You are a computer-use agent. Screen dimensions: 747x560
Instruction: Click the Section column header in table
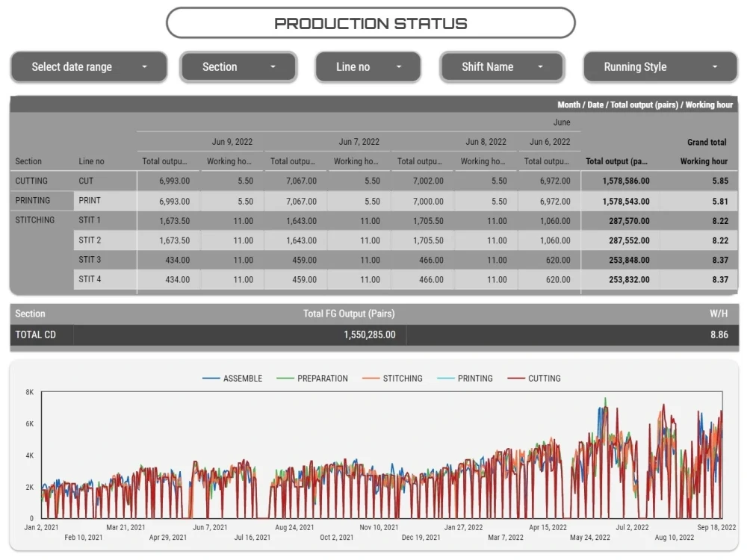coord(28,161)
